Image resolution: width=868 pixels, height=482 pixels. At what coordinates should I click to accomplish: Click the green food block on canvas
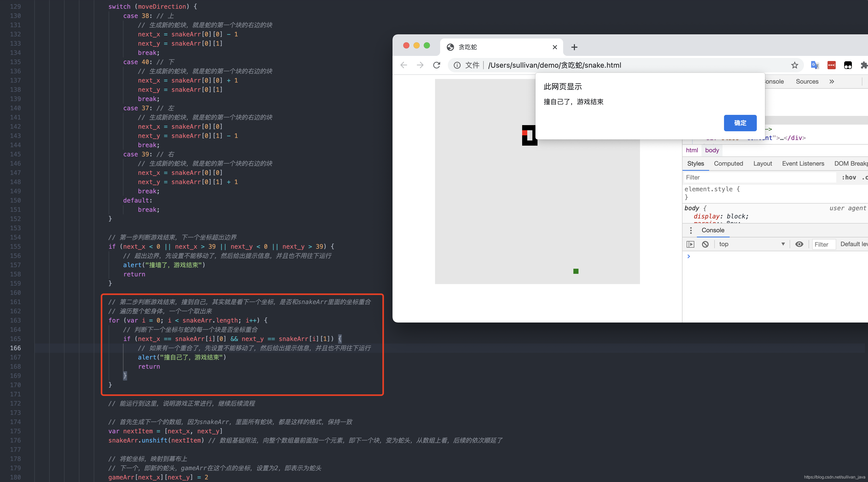[x=575, y=271]
